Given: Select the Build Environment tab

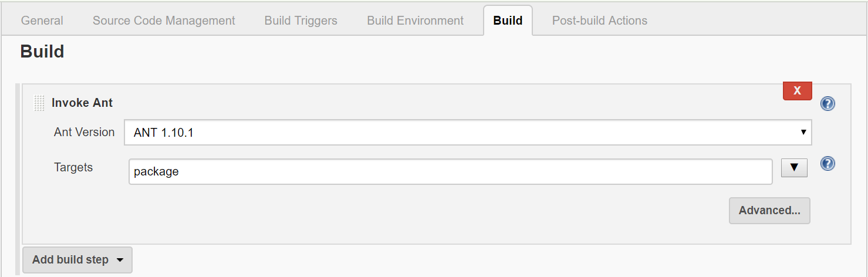Looking at the screenshot, I should click(416, 21).
